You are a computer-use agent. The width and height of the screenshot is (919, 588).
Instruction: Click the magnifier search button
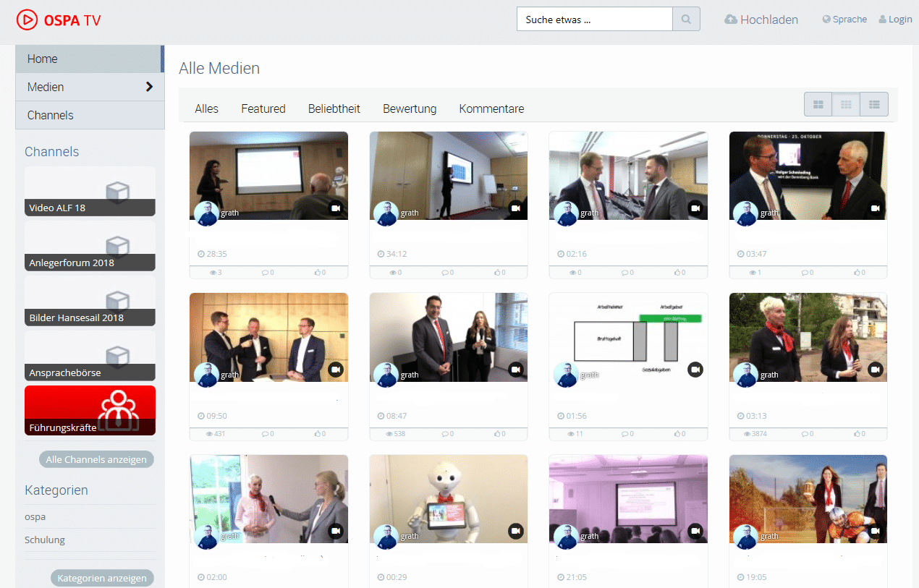tap(686, 20)
